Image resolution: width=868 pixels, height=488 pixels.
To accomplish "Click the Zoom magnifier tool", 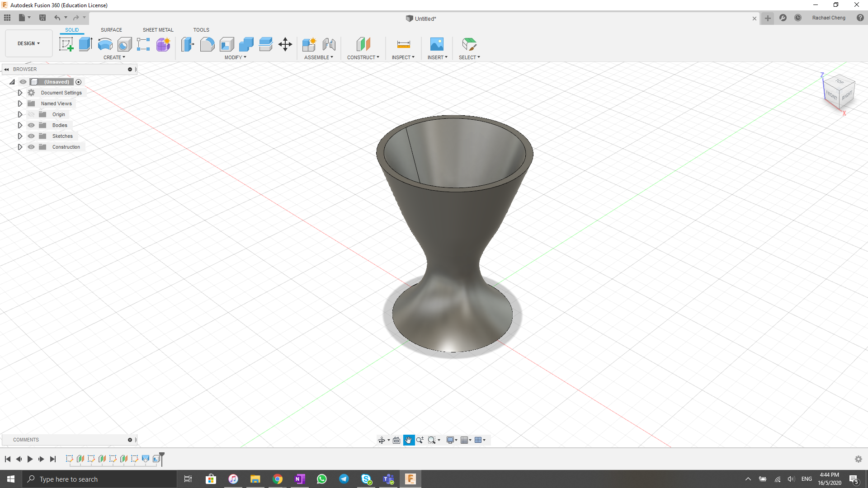I will point(420,440).
